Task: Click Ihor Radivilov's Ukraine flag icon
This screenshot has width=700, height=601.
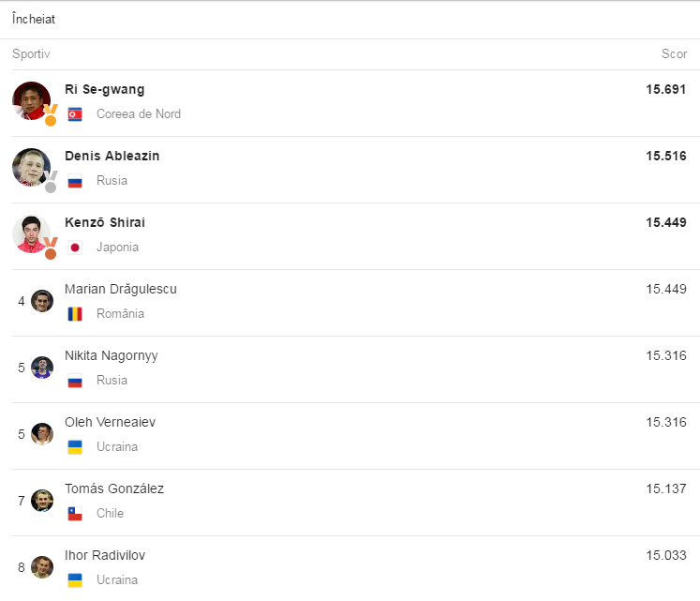Action: click(75, 580)
